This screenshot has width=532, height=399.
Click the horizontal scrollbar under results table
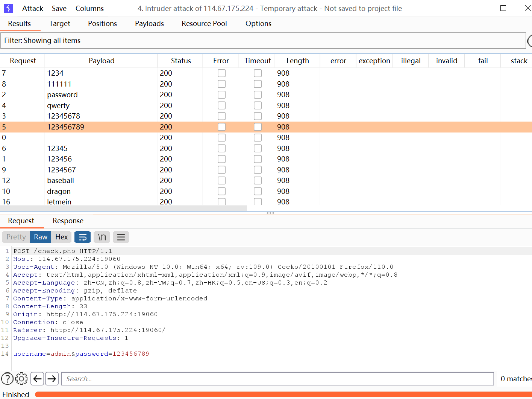123,208
